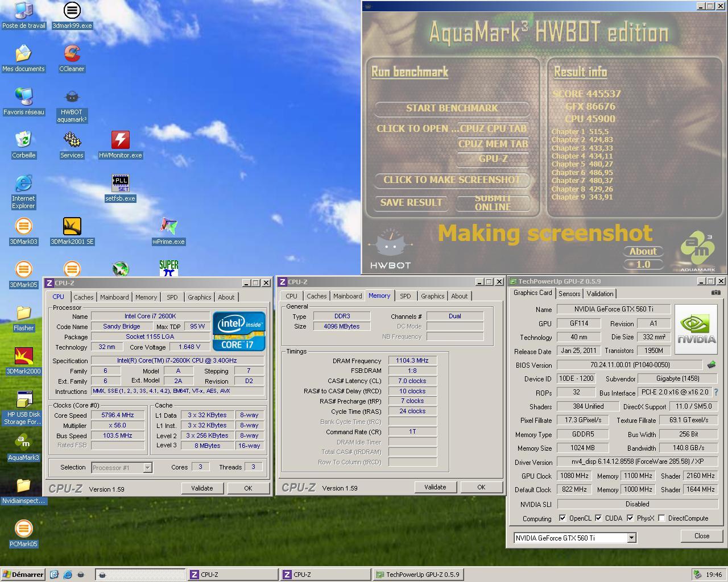Click Validate in the left CPU-Z window
Screen dimensions: 728x582
pos(202,488)
